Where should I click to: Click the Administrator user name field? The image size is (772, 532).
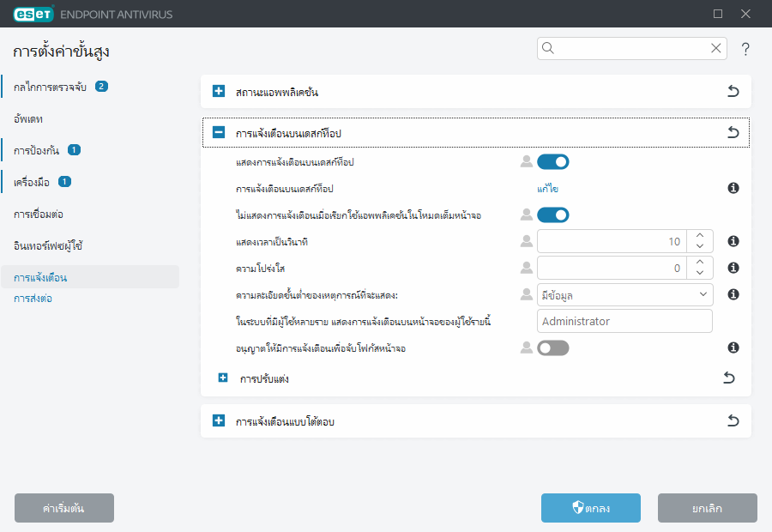624,321
